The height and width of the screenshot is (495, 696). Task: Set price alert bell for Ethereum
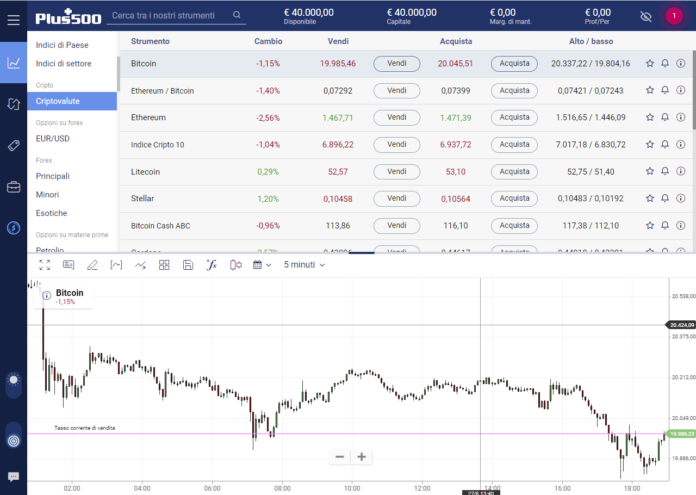point(665,117)
